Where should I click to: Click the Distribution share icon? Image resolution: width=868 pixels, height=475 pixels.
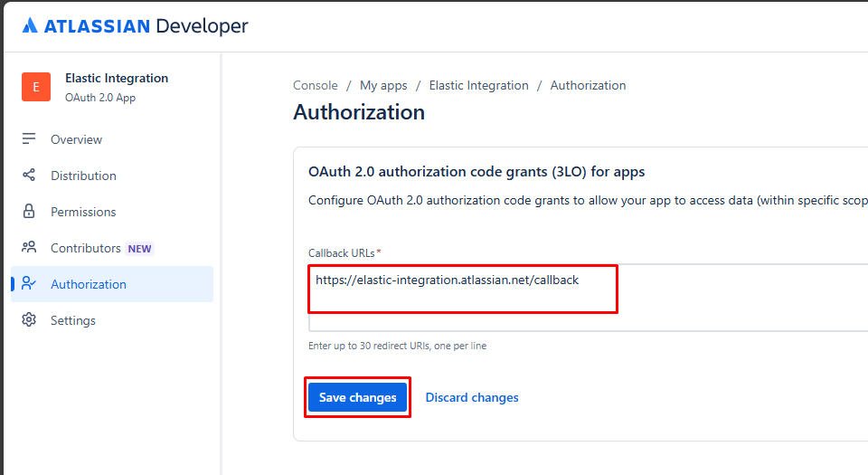(x=29, y=176)
